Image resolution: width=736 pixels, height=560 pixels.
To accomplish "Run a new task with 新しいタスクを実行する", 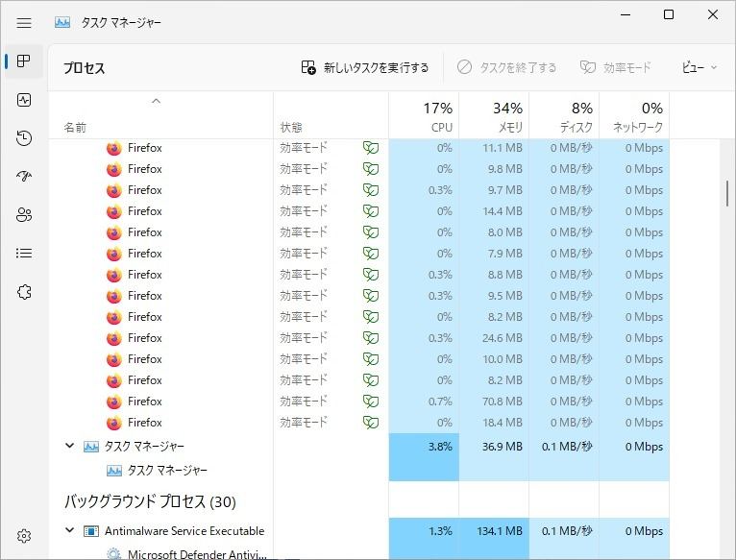I will click(x=365, y=67).
